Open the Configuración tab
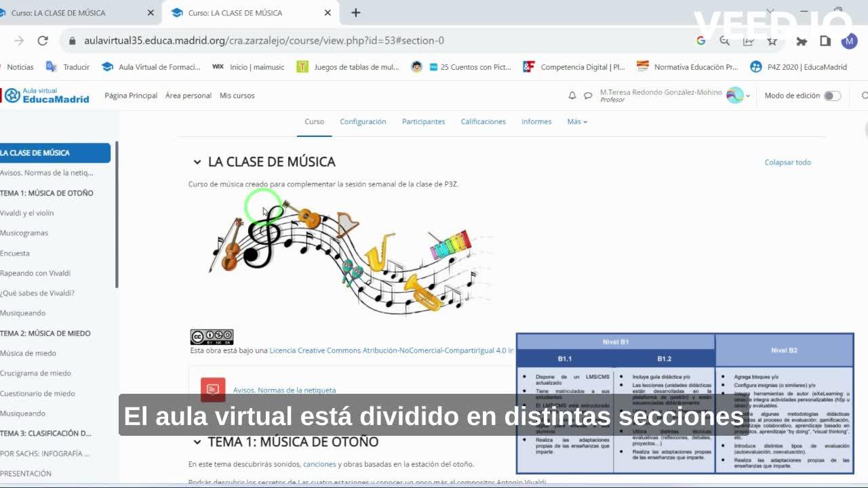 point(363,122)
